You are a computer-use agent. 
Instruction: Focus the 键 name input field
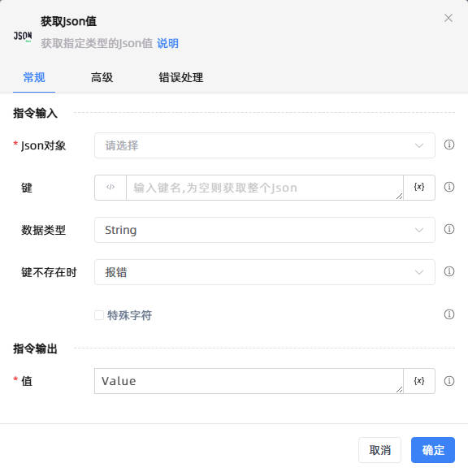point(265,188)
